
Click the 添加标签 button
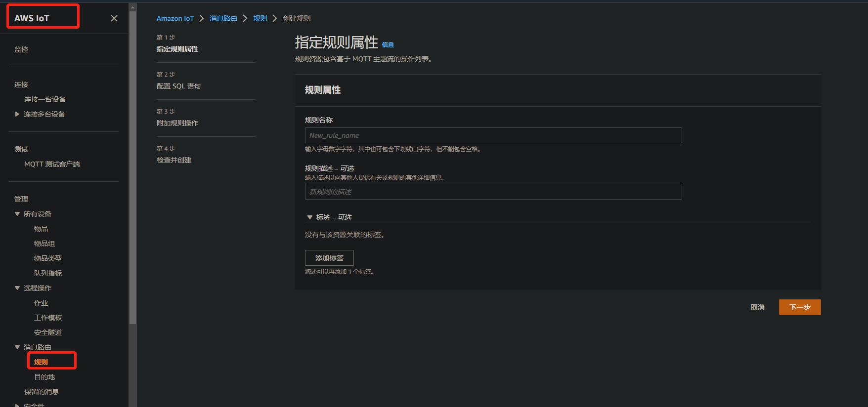[329, 258]
